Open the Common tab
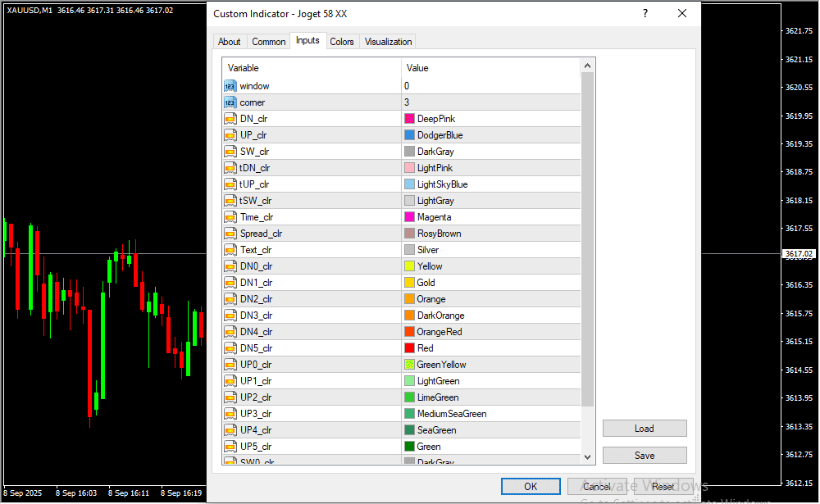820x504 pixels. click(268, 42)
